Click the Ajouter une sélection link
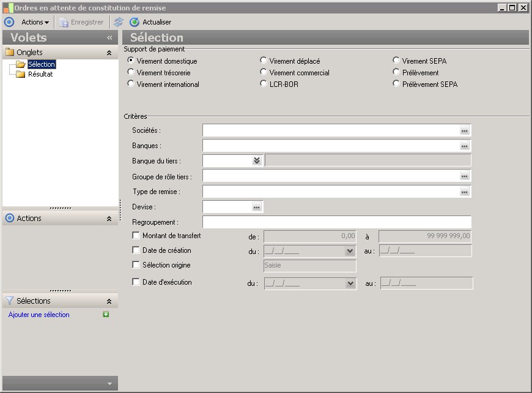 click(39, 315)
